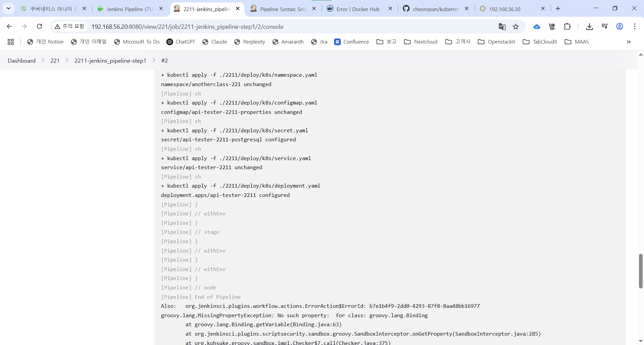Click the page vertical scrollbar thumb

click(641, 271)
